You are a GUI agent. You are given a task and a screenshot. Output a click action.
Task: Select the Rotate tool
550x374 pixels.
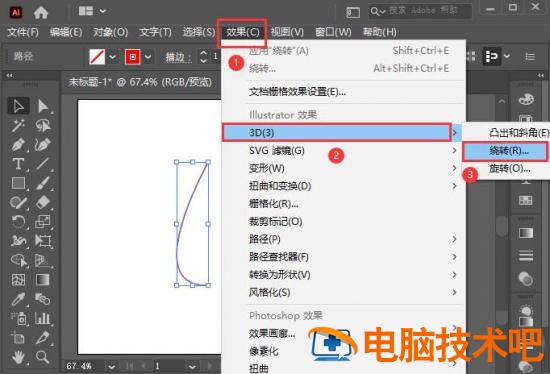[x=18, y=221]
